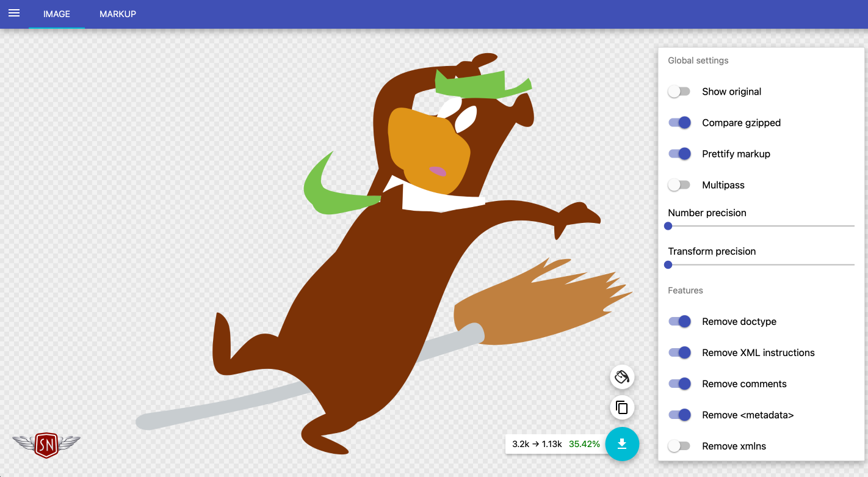This screenshot has width=868, height=477.
Task: Switch to the Markup tab
Action: (118, 14)
